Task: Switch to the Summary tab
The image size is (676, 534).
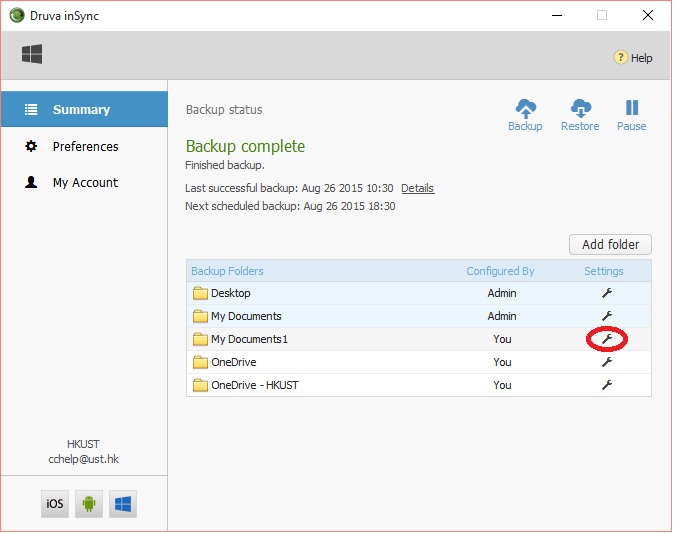Action: 82,110
